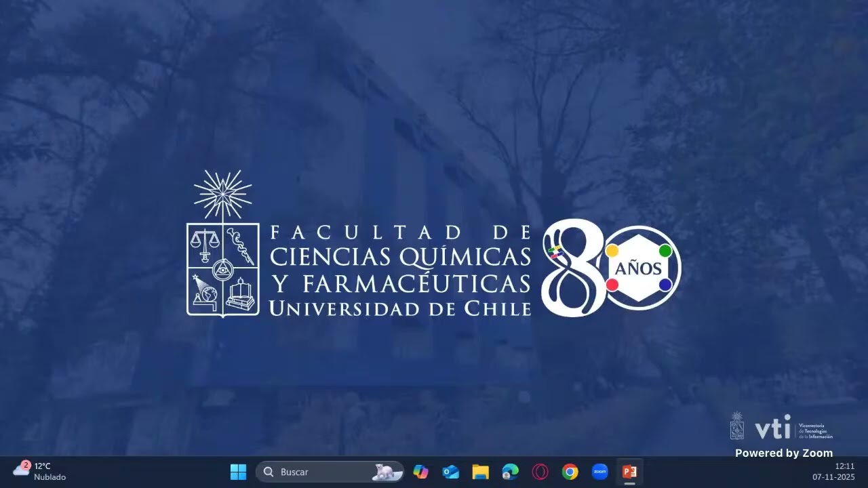868x488 pixels.
Task: Switch to the PowerPoint taskbar icon
Action: point(630,472)
